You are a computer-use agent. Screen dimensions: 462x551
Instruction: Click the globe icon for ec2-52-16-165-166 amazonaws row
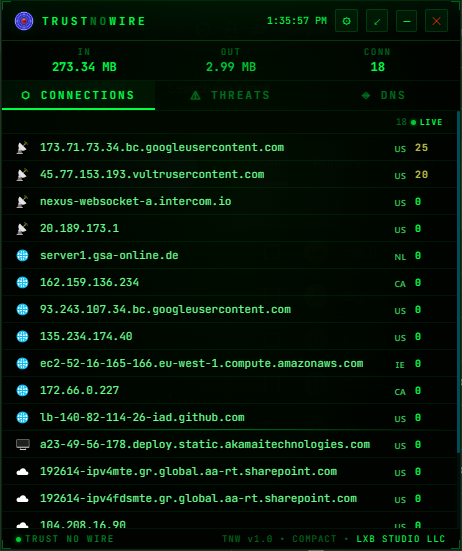22,363
